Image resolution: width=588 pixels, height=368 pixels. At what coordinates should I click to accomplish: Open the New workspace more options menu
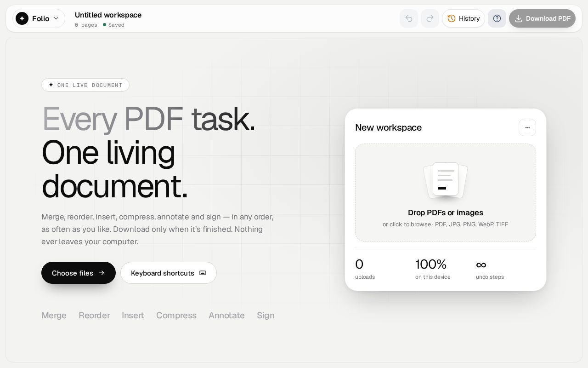(x=527, y=127)
